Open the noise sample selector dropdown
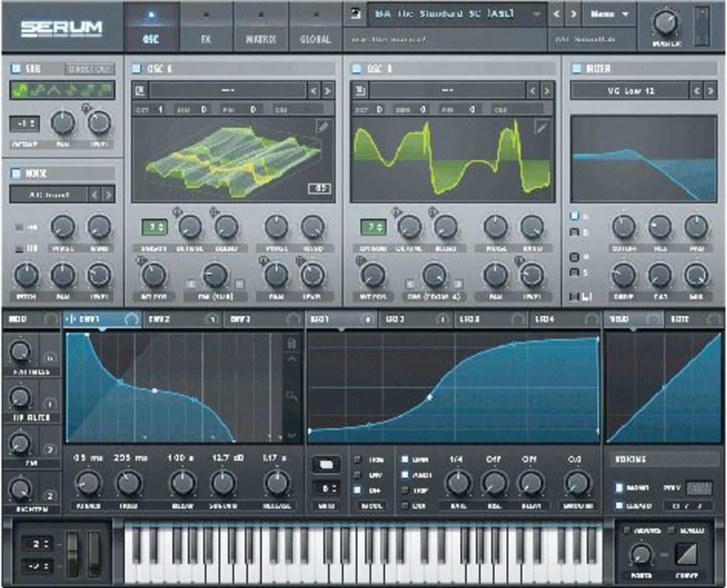727x588 pixels. coord(48,195)
